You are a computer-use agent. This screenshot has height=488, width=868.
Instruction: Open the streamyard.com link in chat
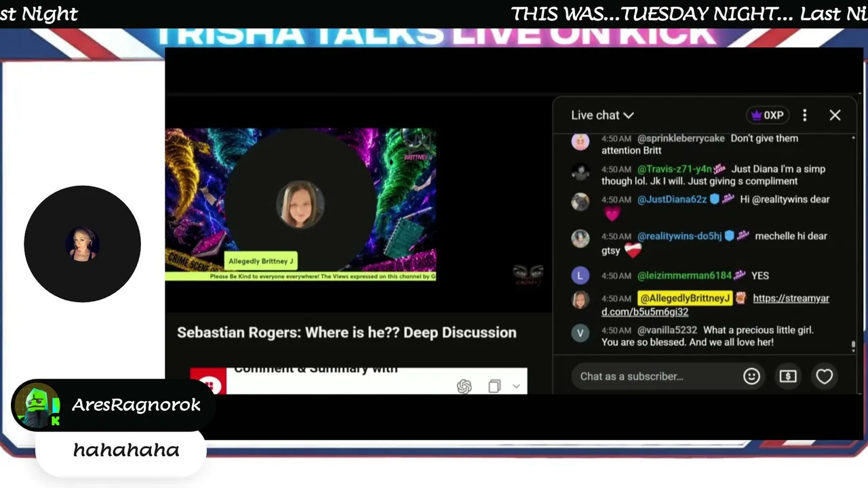point(715,305)
